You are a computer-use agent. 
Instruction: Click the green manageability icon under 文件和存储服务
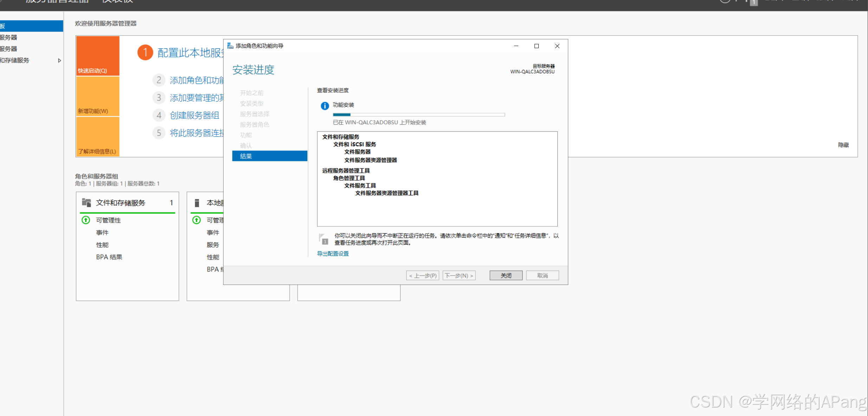coord(86,220)
